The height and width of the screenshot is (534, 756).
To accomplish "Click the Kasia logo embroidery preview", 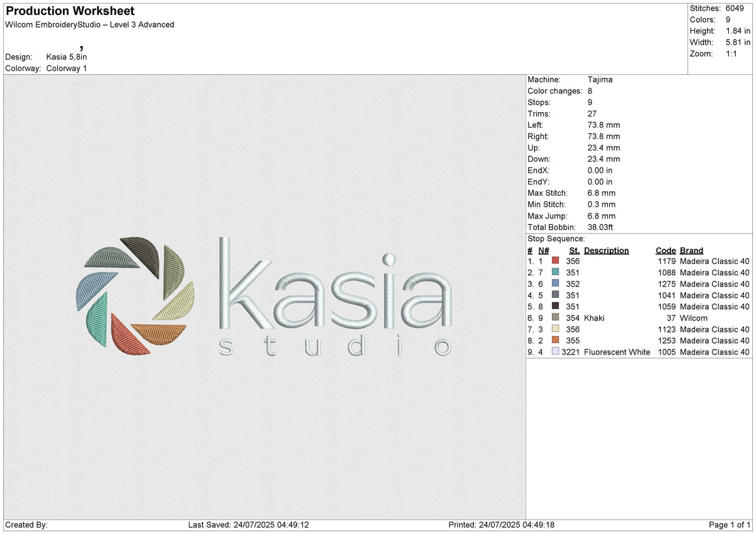I will pos(264,297).
